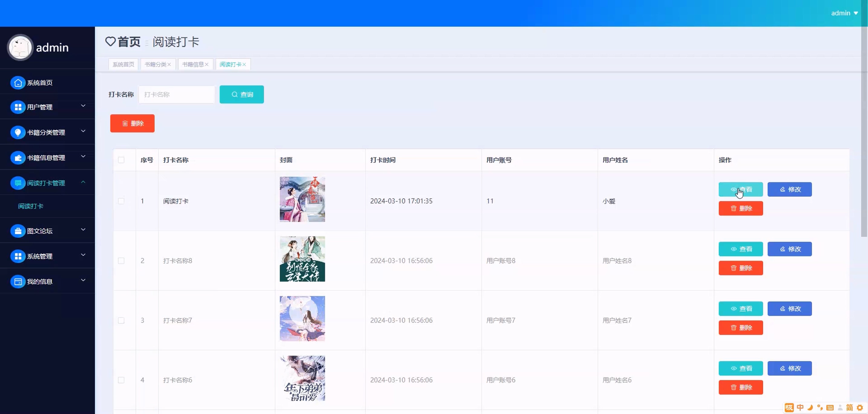The width and height of the screenshot is (868, 414).
Task: Click the batch 删除 button above the table
Action: pos(133,123)
